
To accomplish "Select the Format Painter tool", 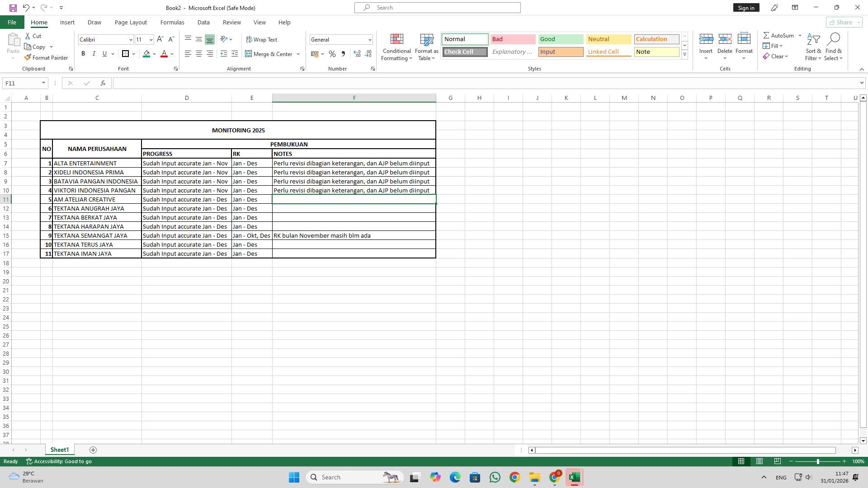I will [47, 57].
